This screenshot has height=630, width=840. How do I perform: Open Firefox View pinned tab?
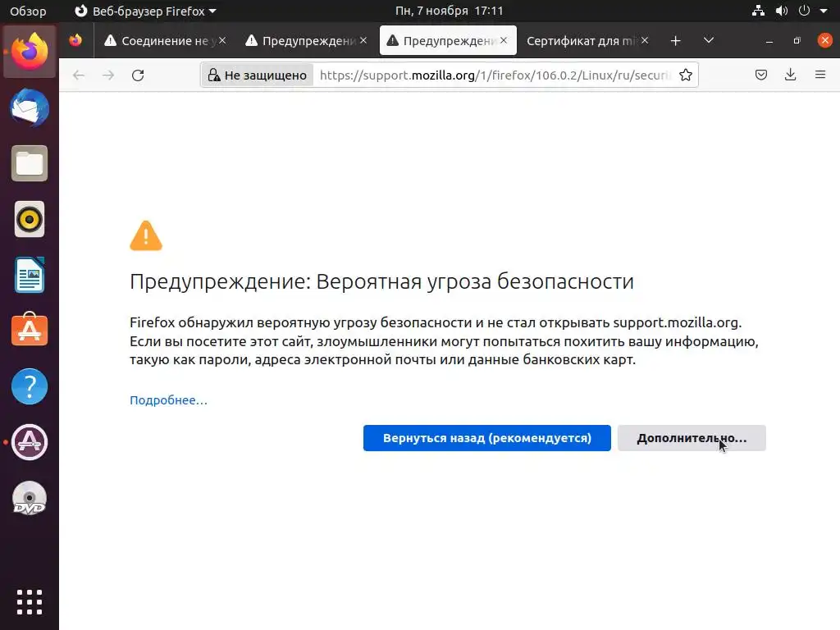75,40
